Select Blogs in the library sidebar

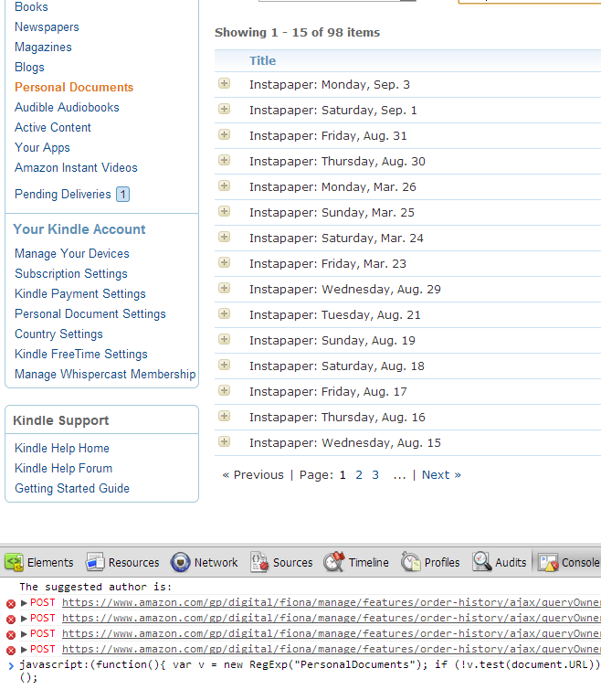29,68
